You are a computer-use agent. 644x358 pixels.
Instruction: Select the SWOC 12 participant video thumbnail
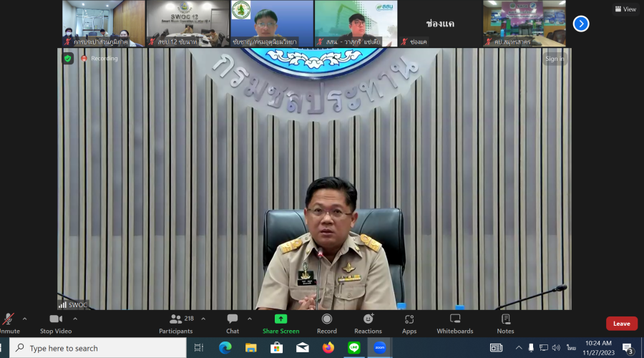[187, 24]
